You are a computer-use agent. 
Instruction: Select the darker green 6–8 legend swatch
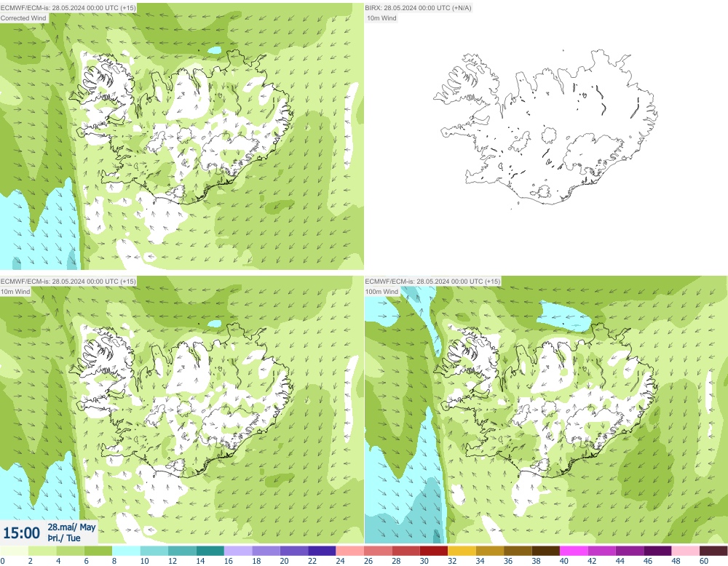coord(98,551)
